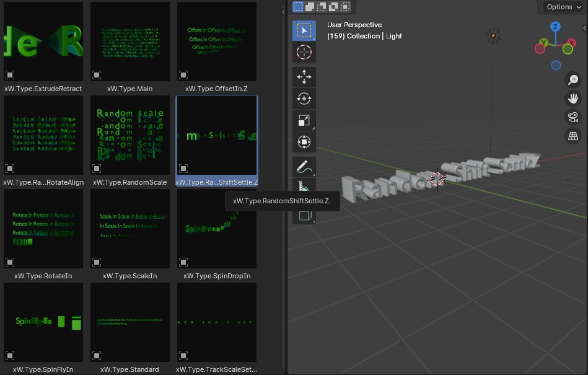Toggle perspective/orthographic grid button

pyautogui.click(x=573, y=136)
